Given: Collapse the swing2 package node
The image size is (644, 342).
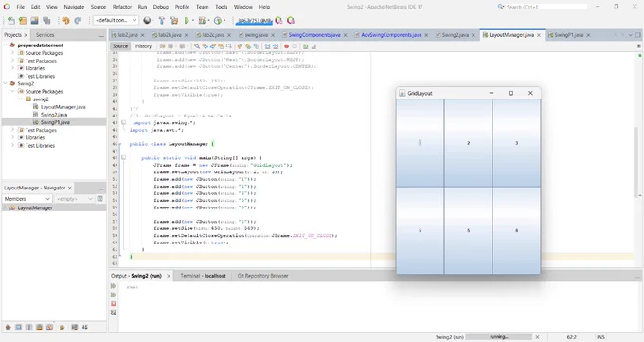Looking at the screenshot, I should click(20, 99).
